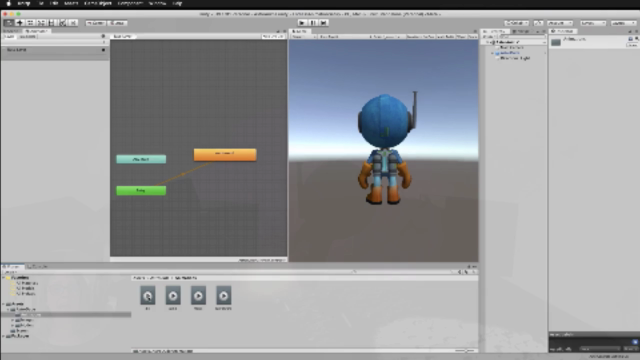640x360 pixels.
Task: Open the Edit menu
Action: pyautogui.click(x=54, y=3)
